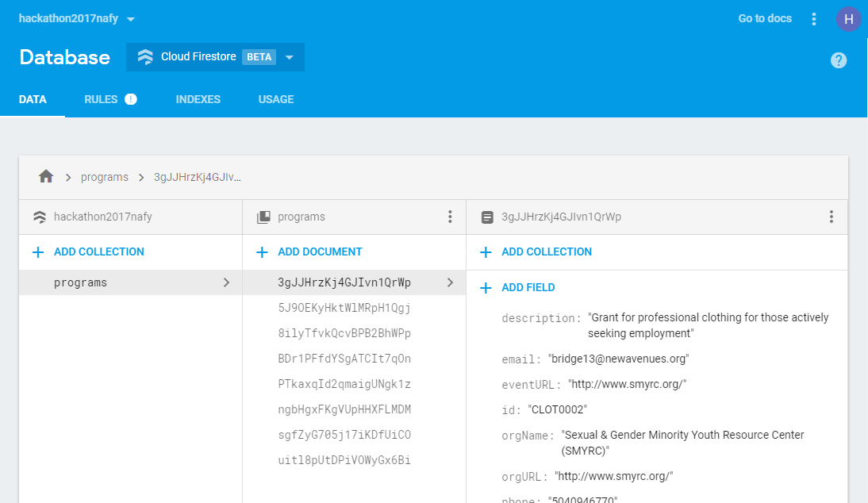The image size is (868, 503).
Task: Open the top bar overflow menu
Action: point(814,19)
